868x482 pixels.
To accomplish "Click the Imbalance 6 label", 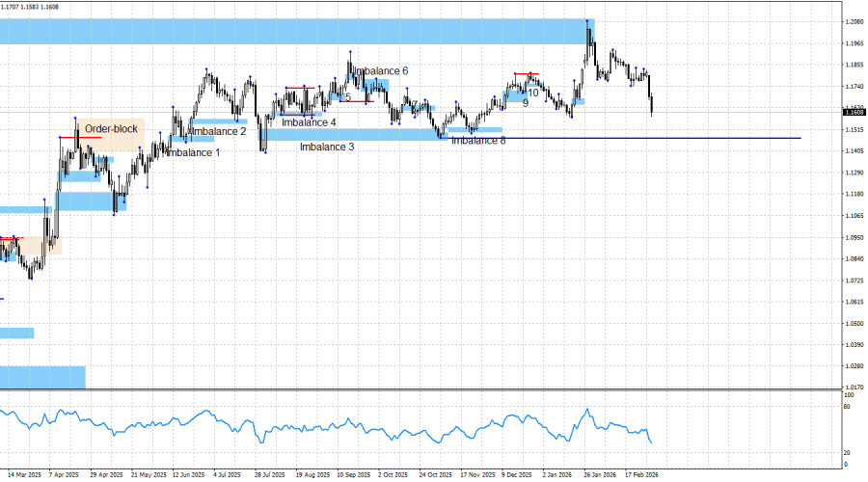I will (x=381, y=71).
